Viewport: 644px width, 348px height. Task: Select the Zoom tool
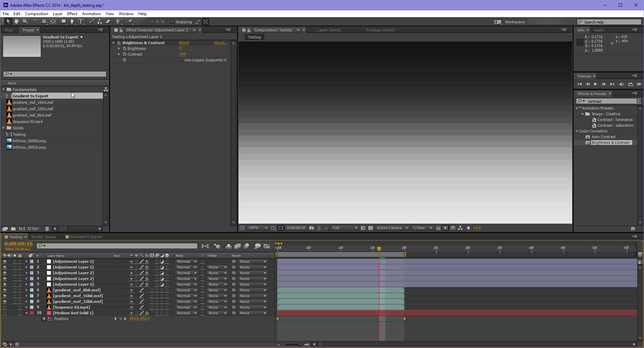[x=25, y=22]
